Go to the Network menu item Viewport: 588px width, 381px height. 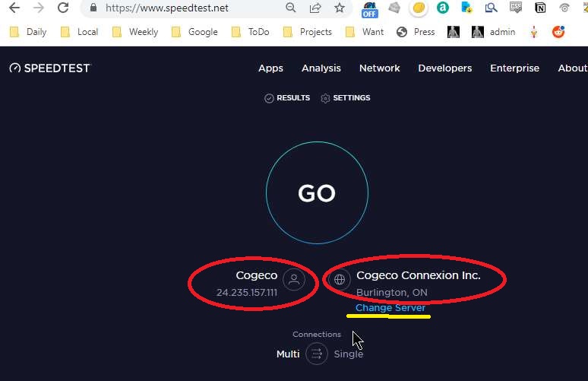point(379,68)
